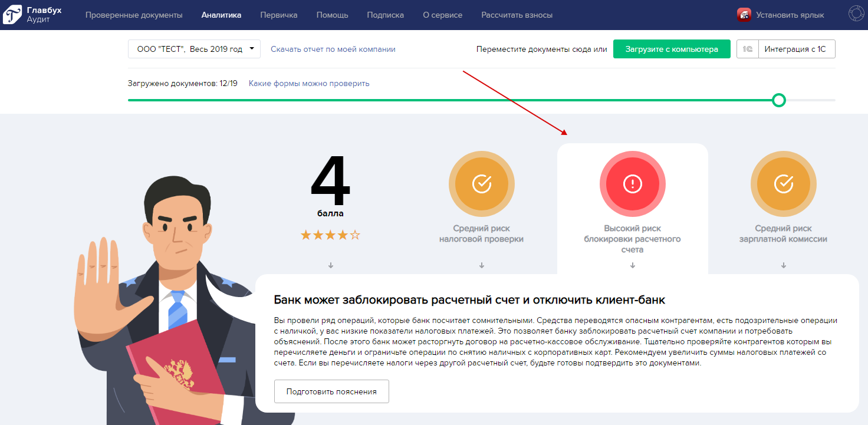
Task: Open the Первичка menu item
Action: tap(279, 15)
